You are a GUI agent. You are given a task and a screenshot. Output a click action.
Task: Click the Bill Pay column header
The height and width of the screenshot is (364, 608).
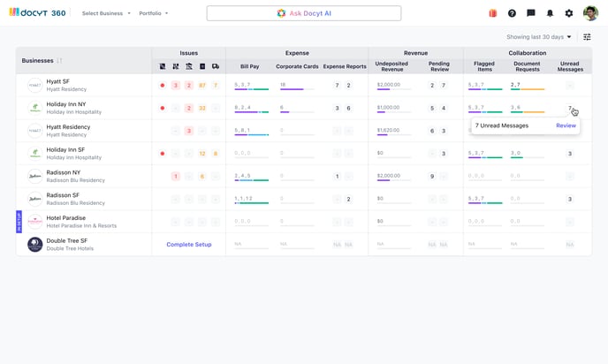pyautogui.click(x=250, y=66)
